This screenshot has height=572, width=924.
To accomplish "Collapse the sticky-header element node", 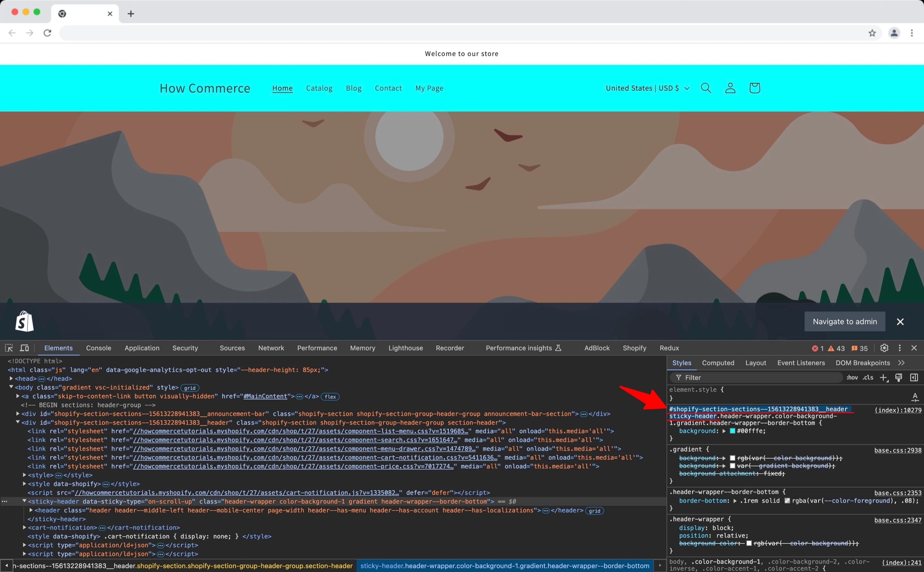I will pyautogui.click(x=24, y=501).
